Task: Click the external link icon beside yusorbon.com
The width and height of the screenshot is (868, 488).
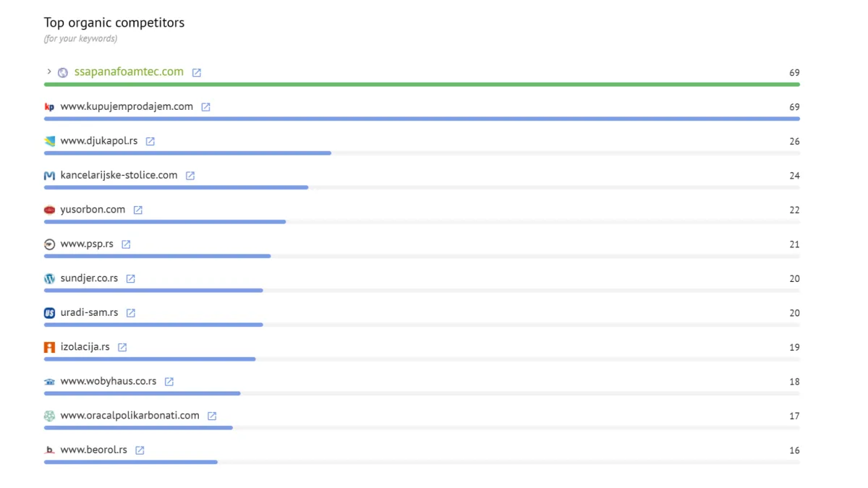Action: point(138,210)
